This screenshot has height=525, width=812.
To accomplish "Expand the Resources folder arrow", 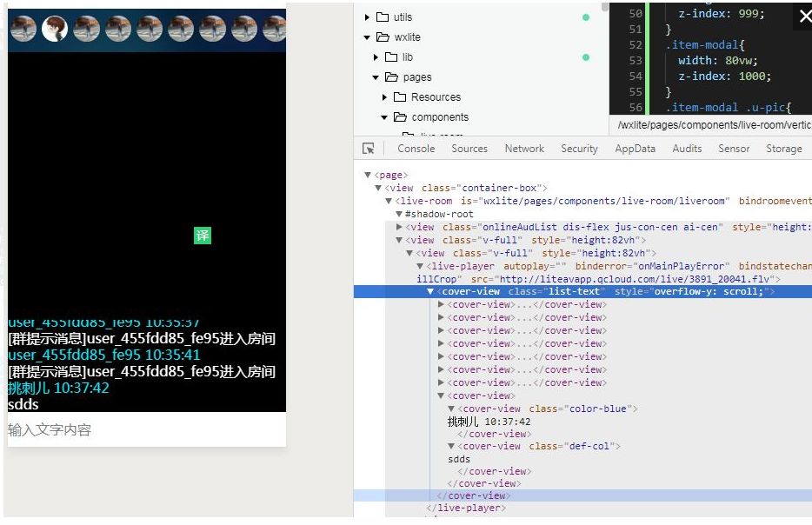I will [384, 96].
